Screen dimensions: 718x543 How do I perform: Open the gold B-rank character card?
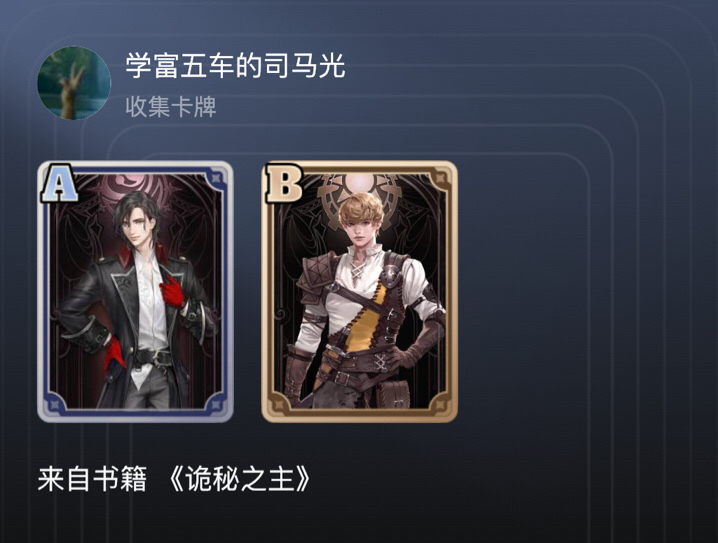pyautogui.click(x=359, y=291)
